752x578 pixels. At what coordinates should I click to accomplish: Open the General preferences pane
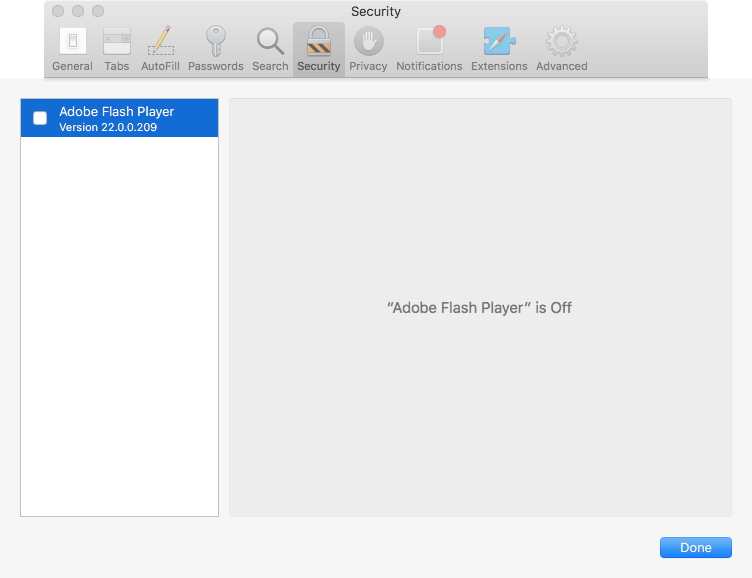click(72, 49)
